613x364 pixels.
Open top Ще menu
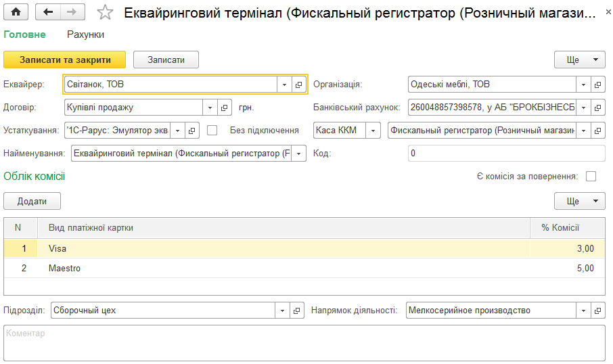click(580, 60)
